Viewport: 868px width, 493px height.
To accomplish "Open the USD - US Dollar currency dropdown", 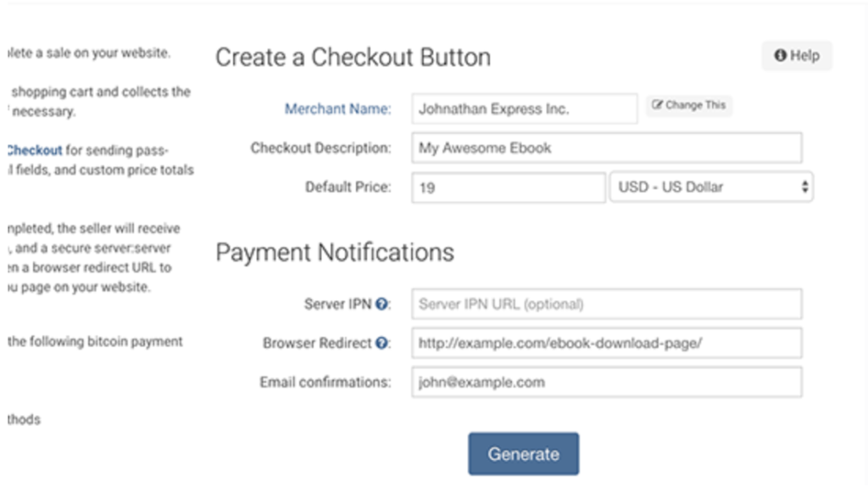I will [x=710, y=187].
